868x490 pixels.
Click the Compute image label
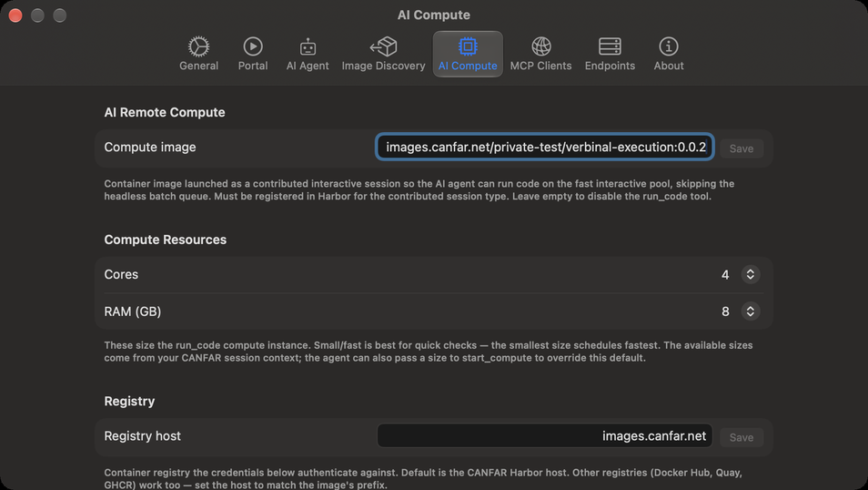pos(150,147)
